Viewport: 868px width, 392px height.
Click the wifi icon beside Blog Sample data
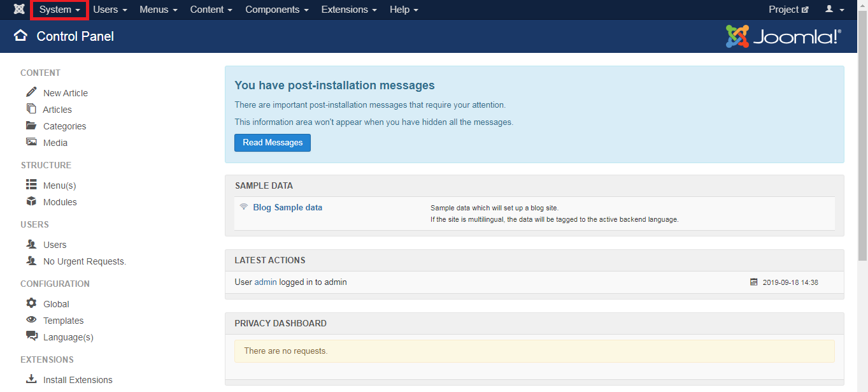(x=244, y=207)
